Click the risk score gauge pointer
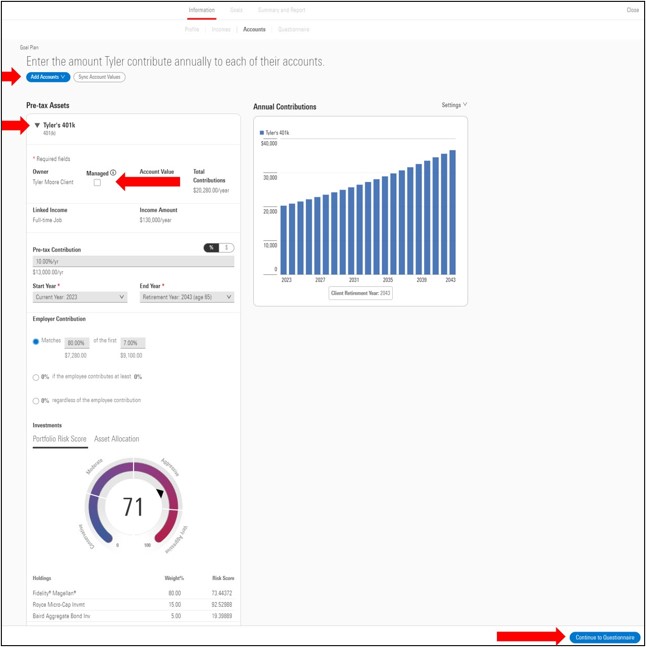646x647 pixels. (x=160, y=493)
